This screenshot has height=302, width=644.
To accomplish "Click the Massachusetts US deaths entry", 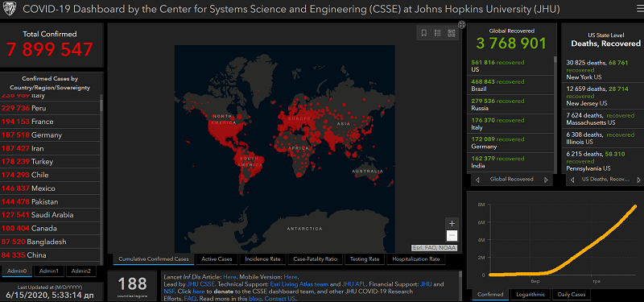I will click(x=602, y=118).
